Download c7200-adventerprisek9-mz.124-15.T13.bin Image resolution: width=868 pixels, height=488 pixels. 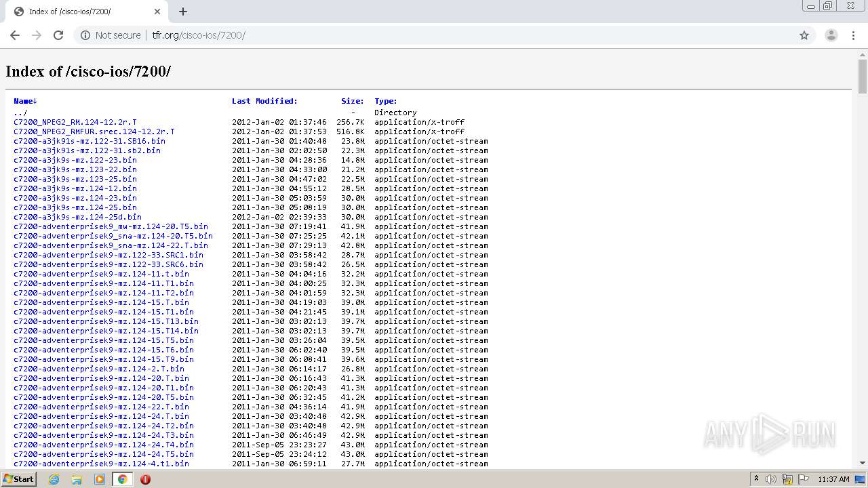click(x=106, y=322)
